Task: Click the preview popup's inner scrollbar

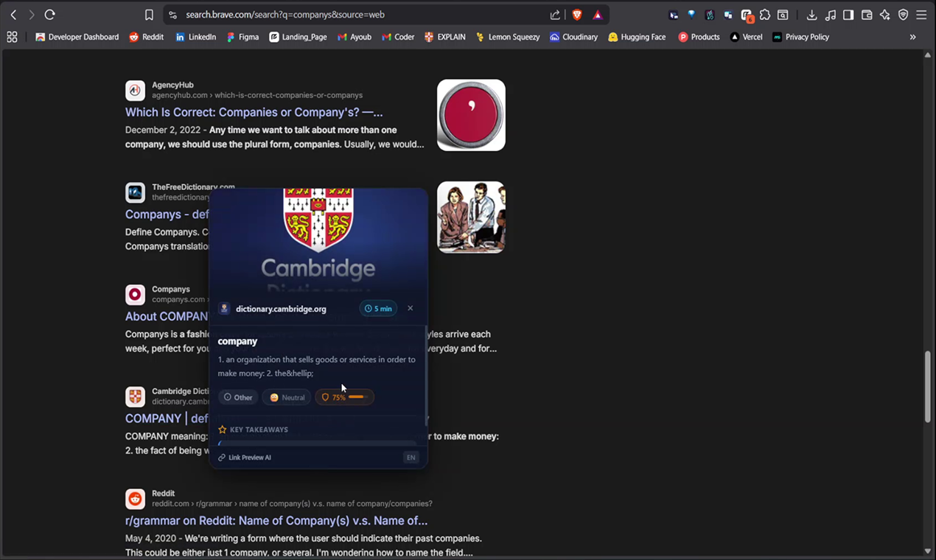Action: tap(426, 376)
